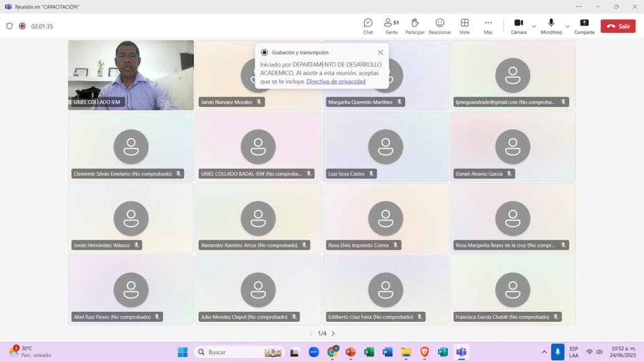Expand the microphone options dropdown arrow
The width and height of the screenshot is (644, 362).
(567, 26)
